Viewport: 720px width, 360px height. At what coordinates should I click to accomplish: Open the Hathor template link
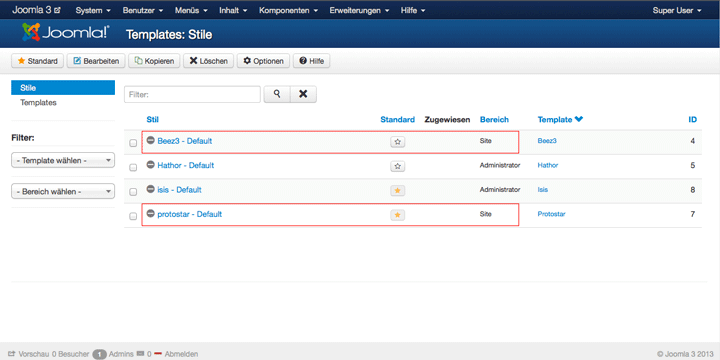[548, 165]
